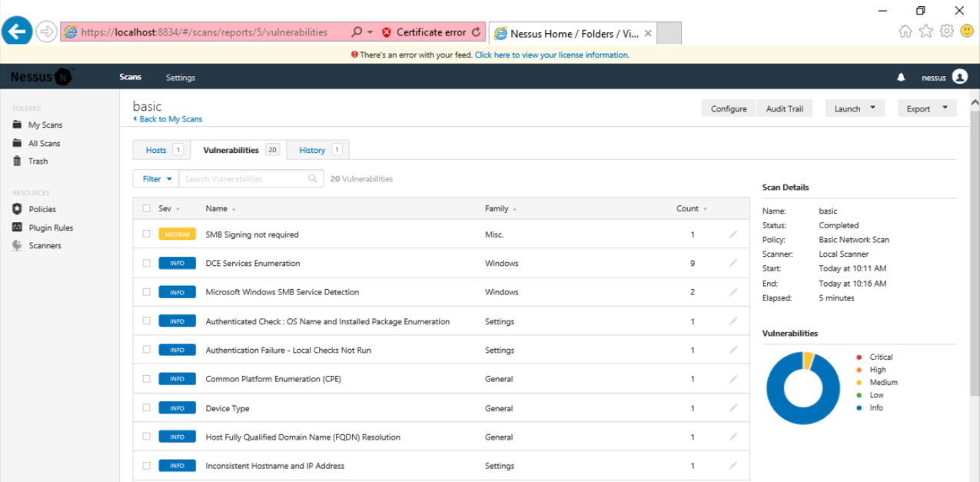Check the select-all checkbox in table header

[147, 208]
